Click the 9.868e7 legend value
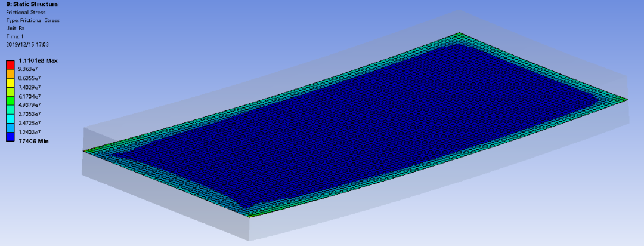This screenshot has width=644, height=246. [x=29, y=69]
